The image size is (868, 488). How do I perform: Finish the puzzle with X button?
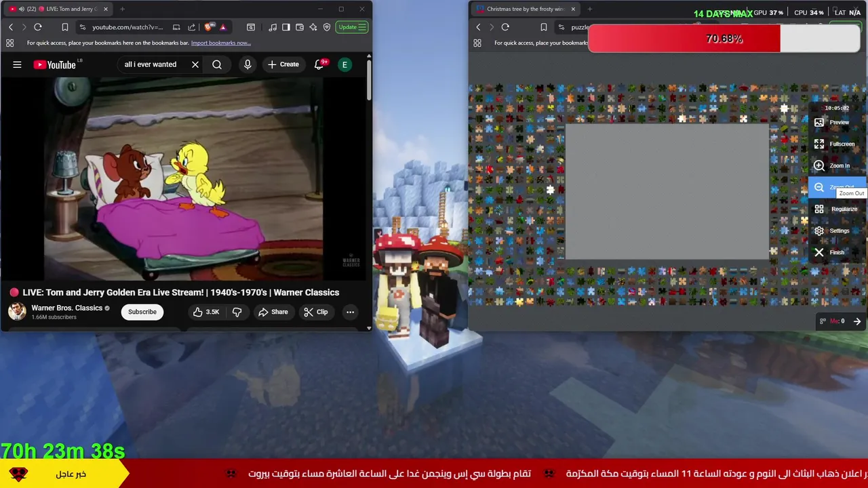(837, 253)
